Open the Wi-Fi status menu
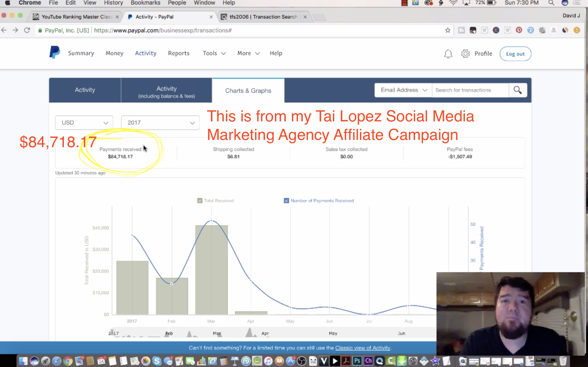 point(453,3)
